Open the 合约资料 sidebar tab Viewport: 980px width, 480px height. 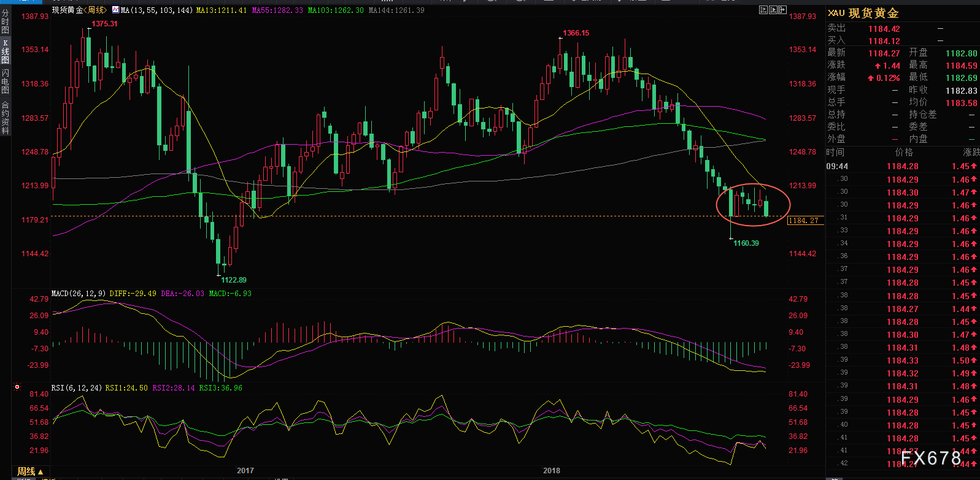coord(5,117)
